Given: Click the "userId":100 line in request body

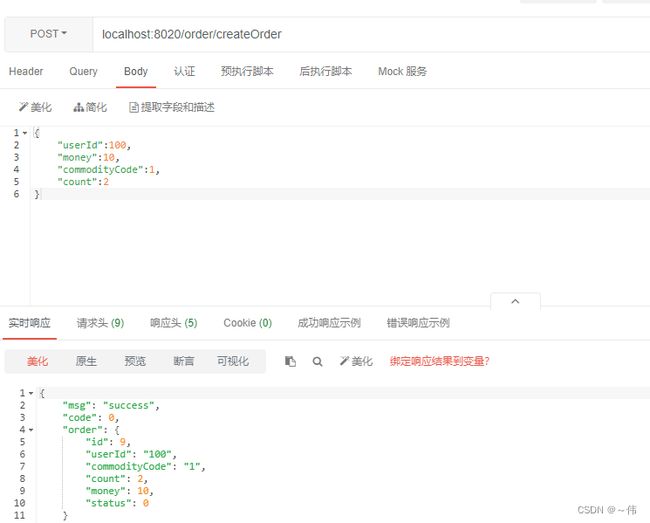Looking at the screenshot, I should (x=94, y=145).
